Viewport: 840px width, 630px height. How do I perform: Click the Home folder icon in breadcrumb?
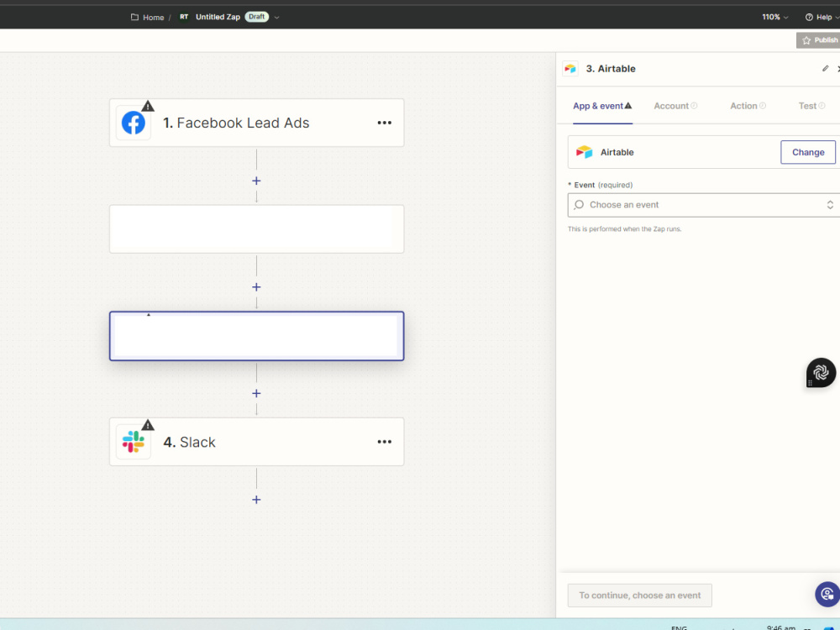(x=134, y=17)
